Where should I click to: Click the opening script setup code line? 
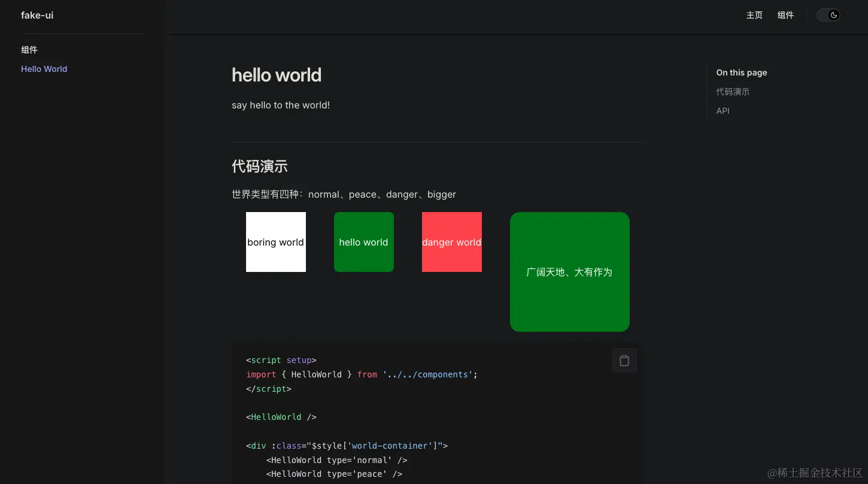281,360
